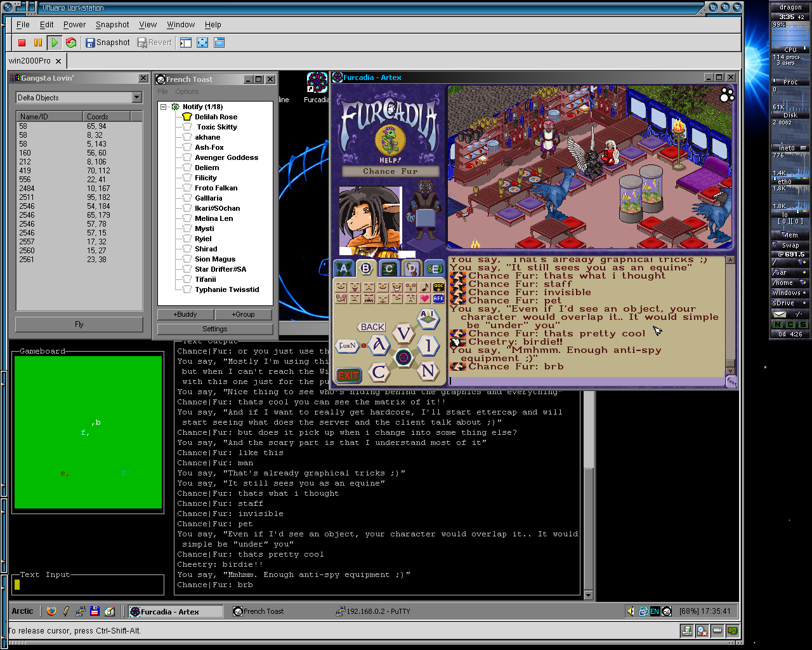
Task: Click the Furcadia chat text input line
Action: [587, 381]
